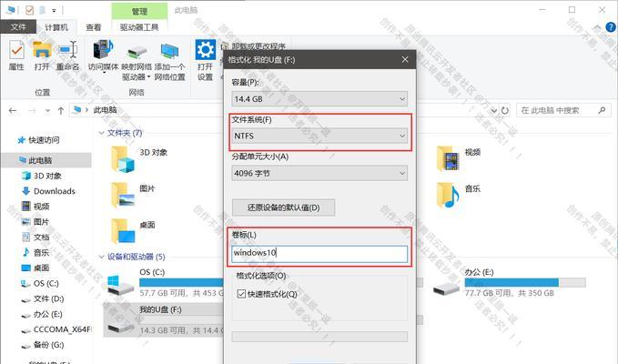Open the File system NTFS dropdown
The width and height of the screenshot is (618, 364).
tap(319, 136)
